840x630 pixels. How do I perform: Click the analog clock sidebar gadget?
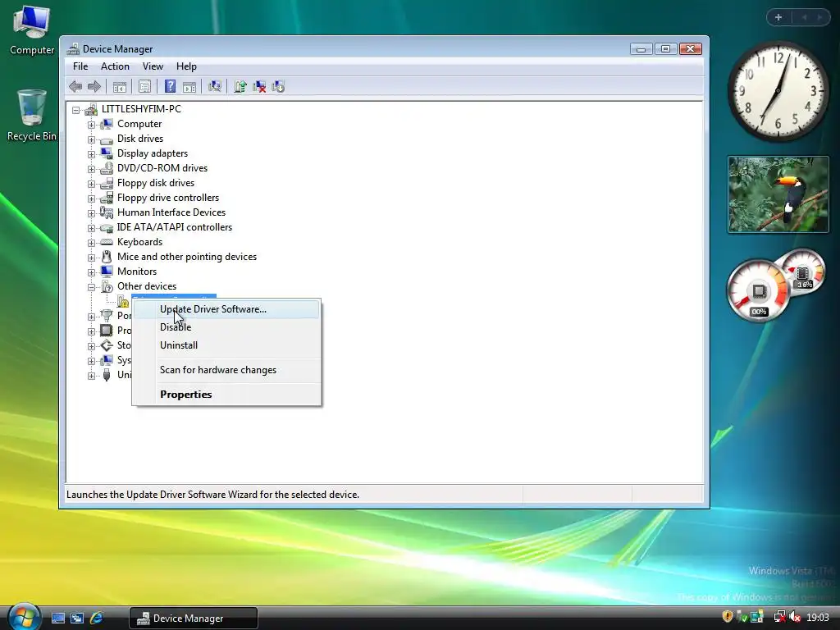click(778, 91)
